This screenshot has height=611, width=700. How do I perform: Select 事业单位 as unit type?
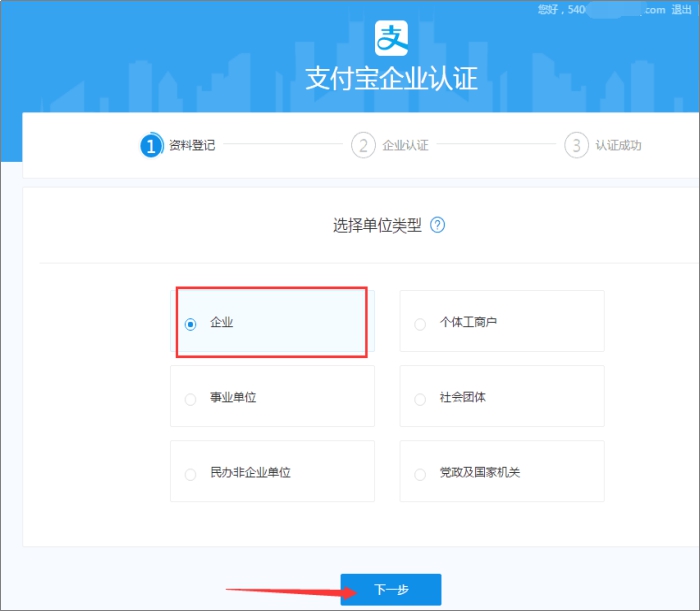pyautogui.click(x=191, y=399)
